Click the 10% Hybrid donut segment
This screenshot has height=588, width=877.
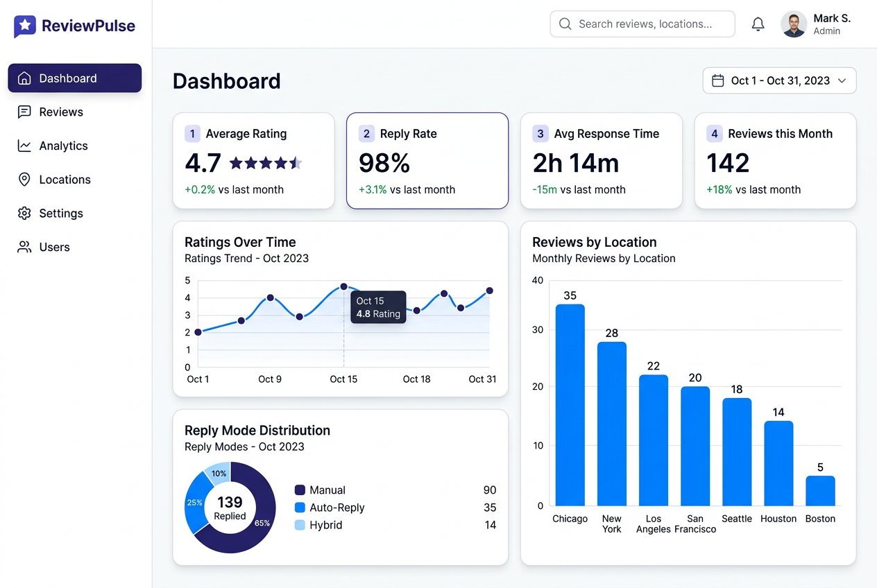[x=219, y=473]
